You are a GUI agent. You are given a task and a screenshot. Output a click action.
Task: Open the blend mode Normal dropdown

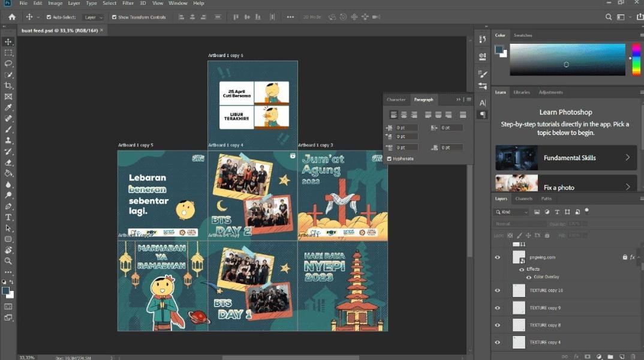[x=519, y=224]
